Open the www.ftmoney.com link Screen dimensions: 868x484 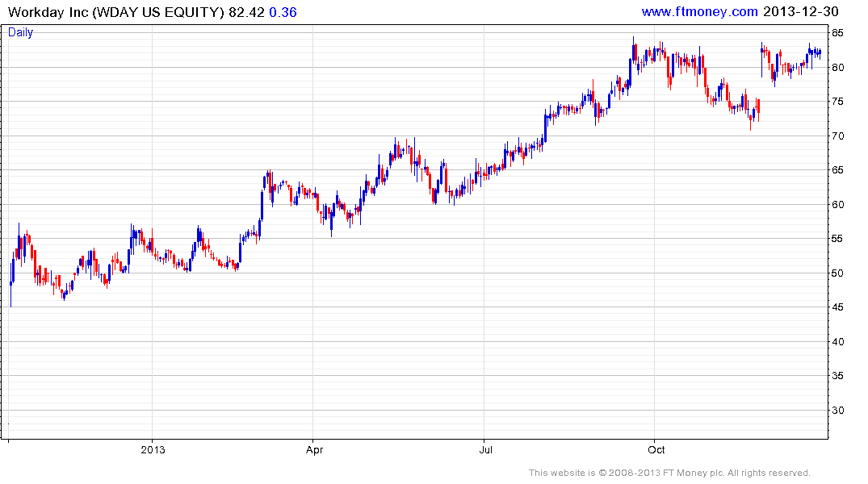699,11
